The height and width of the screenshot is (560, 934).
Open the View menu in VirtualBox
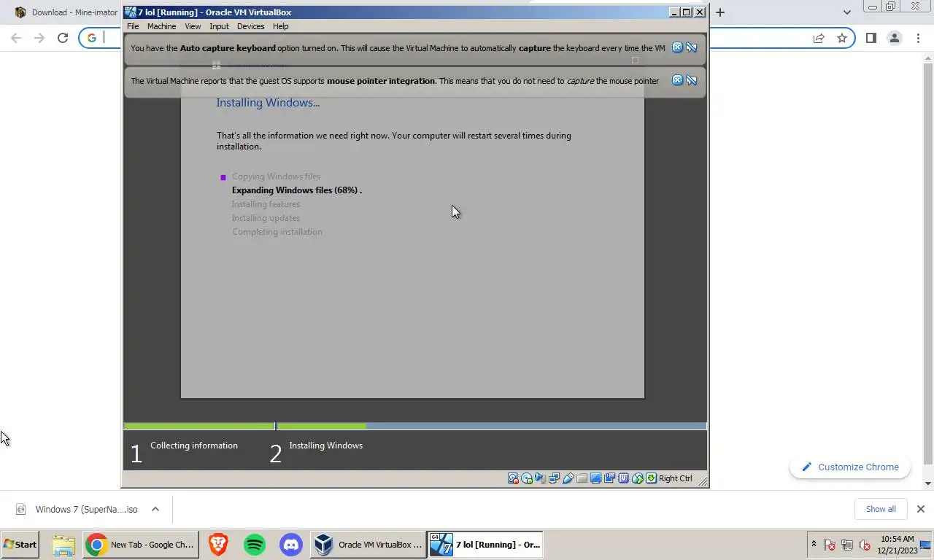193,26
